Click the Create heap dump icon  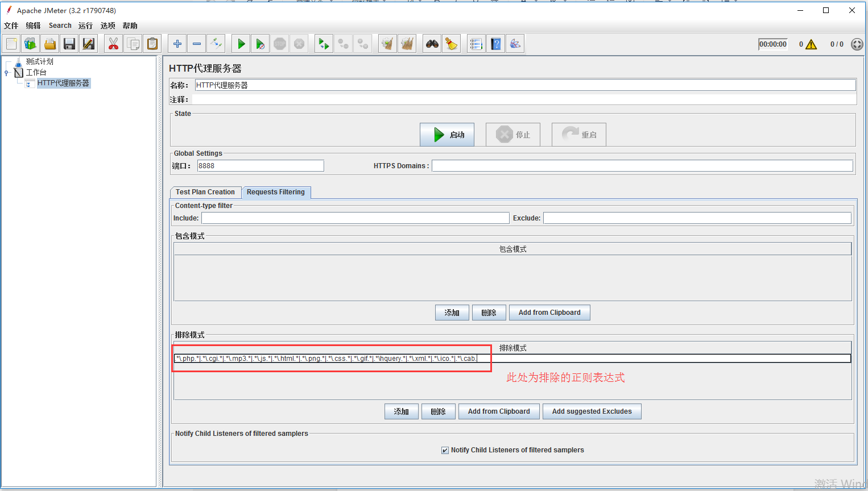pos(515,44)
